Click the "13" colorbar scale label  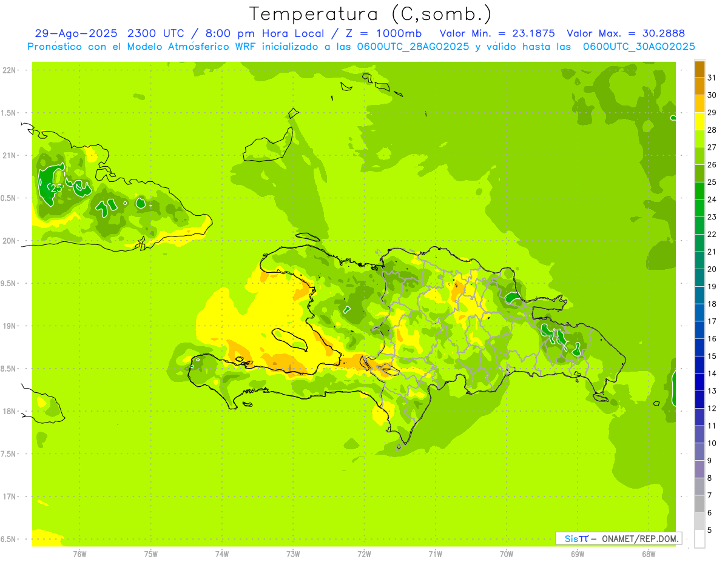(x=712, y=391)
